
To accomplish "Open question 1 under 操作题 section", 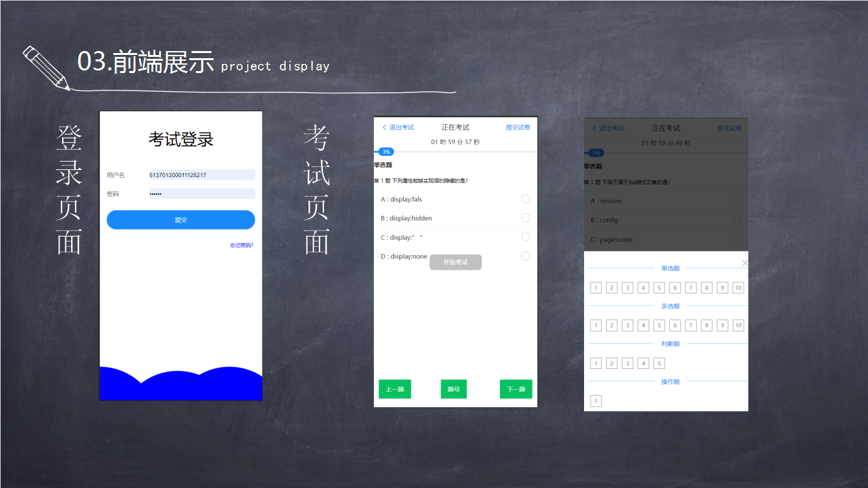I will tap(596, 401).
